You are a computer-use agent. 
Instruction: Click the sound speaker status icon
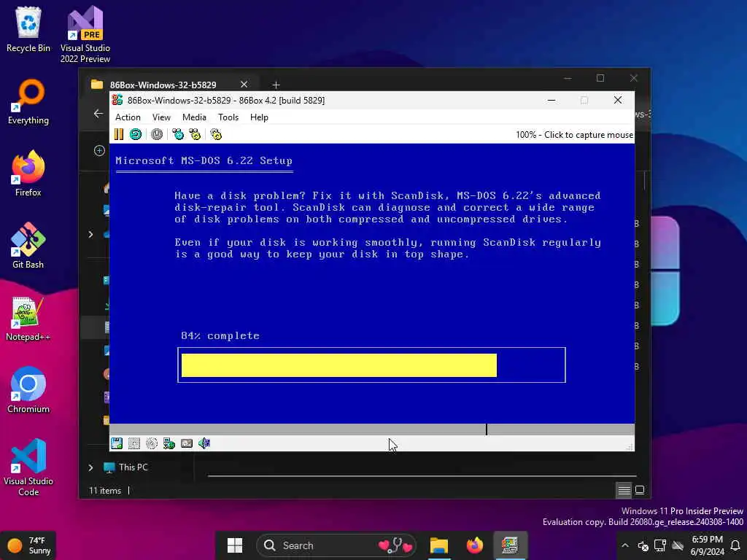(x=204, y=443)
